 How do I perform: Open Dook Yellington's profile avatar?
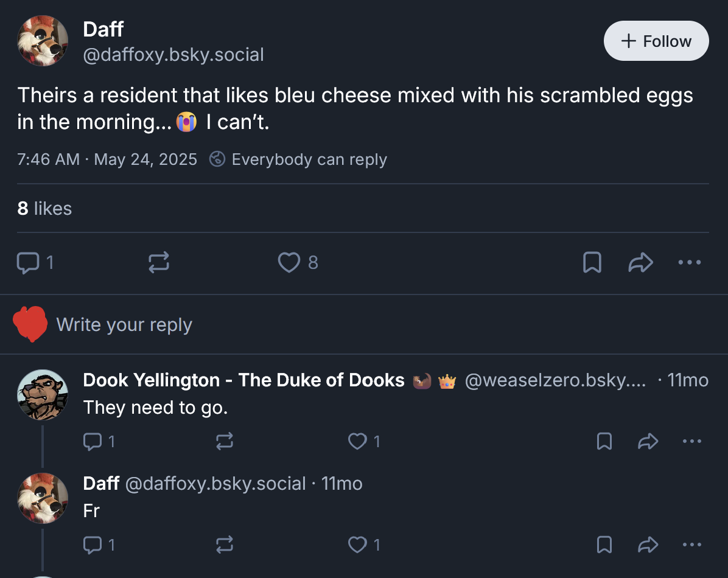pos(42,394)
